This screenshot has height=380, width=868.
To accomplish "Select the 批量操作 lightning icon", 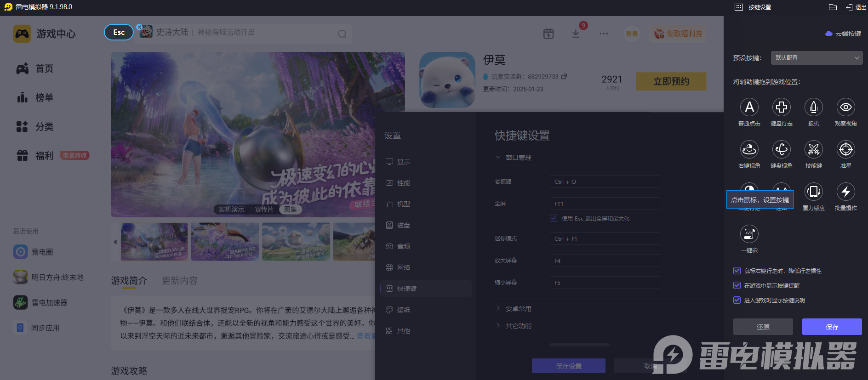I will 846,192.
